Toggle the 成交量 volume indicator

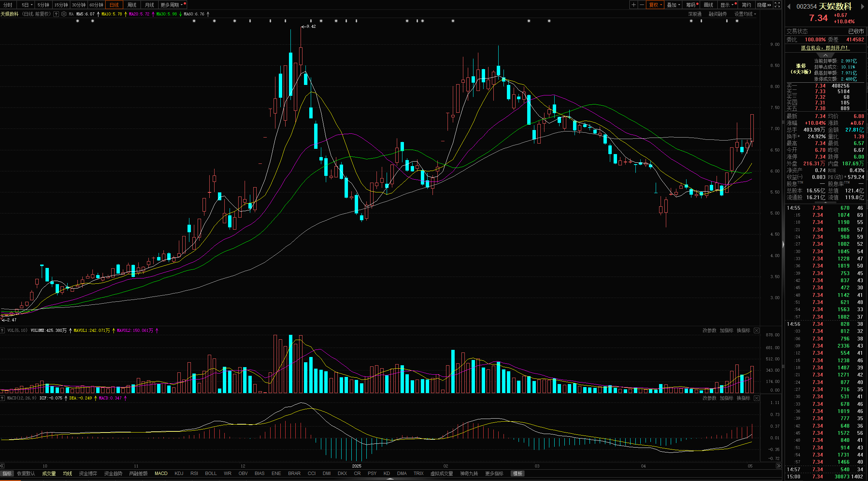coord(49,473)
